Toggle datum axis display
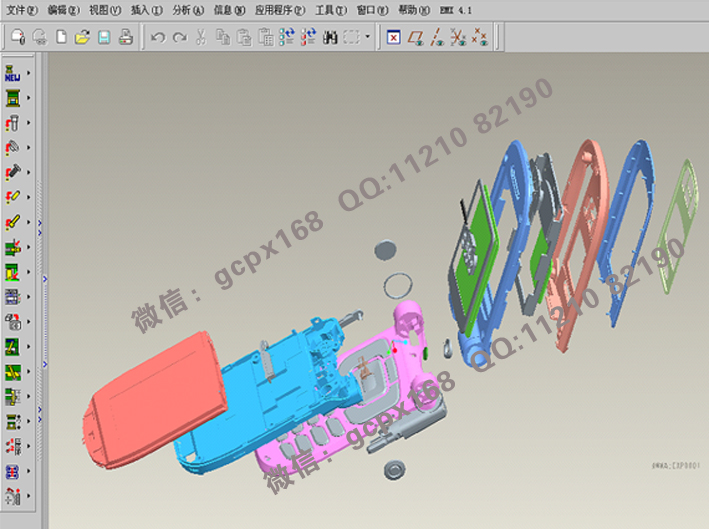709x529 pixels. coord(436,38)
